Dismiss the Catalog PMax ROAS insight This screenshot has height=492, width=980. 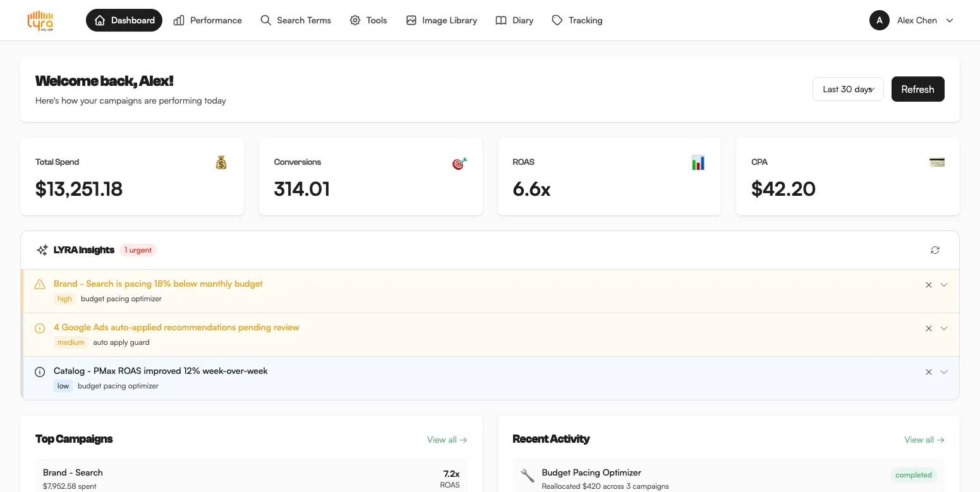point(928,372)
